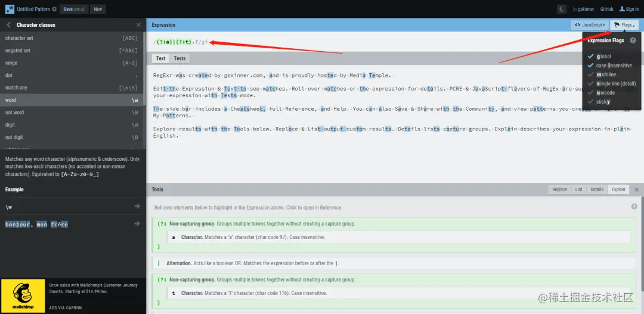The image size is (644, 314).
Task: Click the 't' Character explanation row
Action: (x=398, y=293)
